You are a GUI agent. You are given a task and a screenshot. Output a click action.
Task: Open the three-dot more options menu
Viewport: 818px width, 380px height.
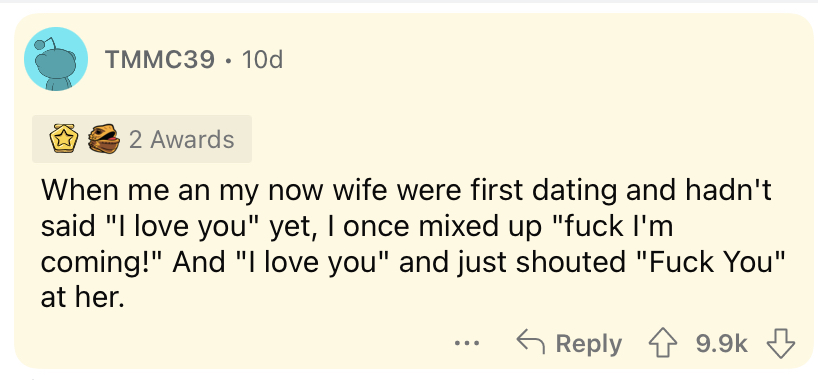tap(465, 345)
